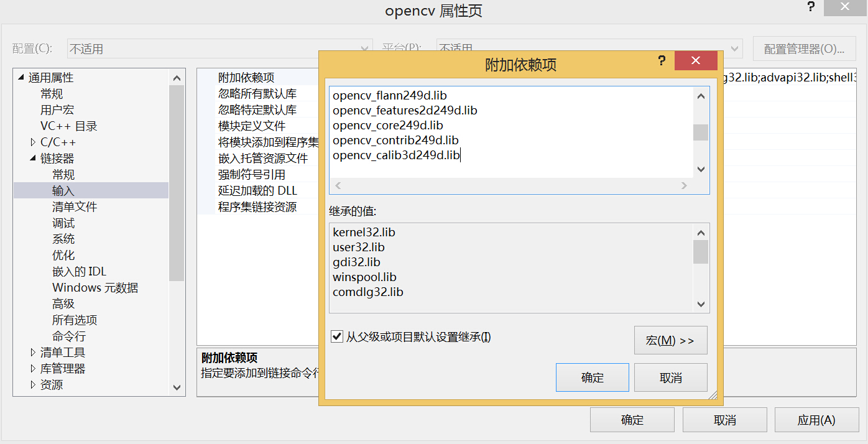This screenshot has height=444, width=868.
Task: Open the 配置管理器(O)... button
Action: [x=805, y=49]
